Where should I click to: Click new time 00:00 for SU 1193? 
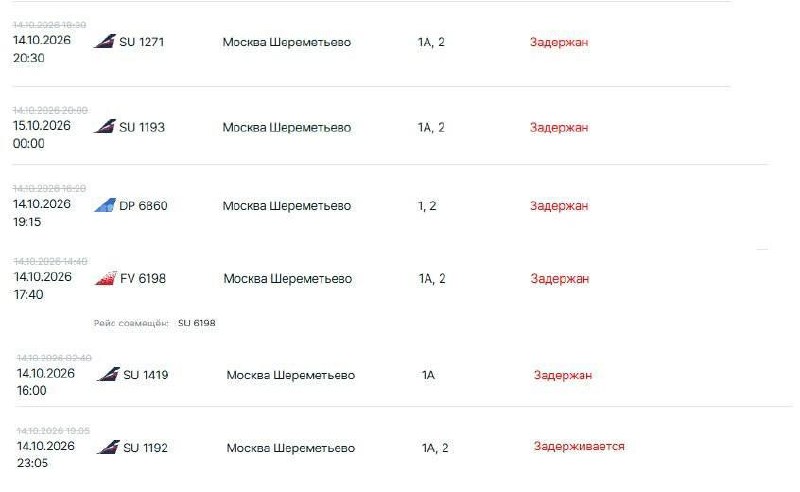(x=29, y=143)
